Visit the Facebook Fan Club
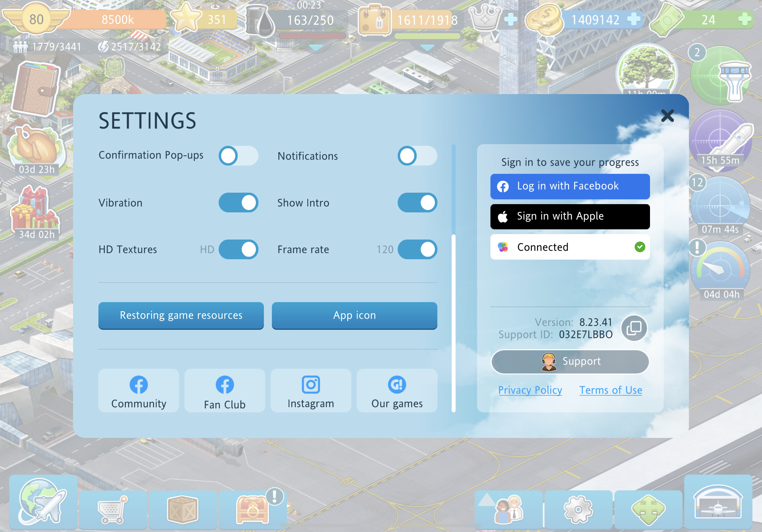This screenshot has height=532, width=762. click(x=225, y=391)
